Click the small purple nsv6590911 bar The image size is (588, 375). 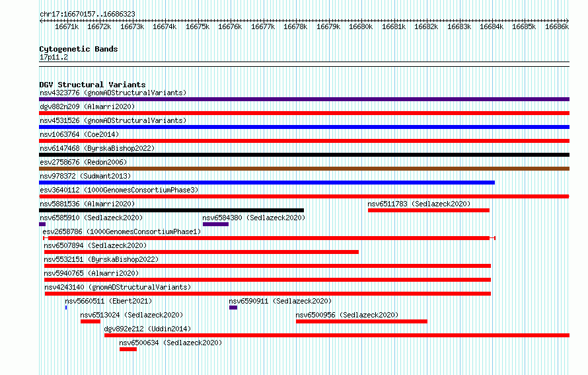point(233,308)
